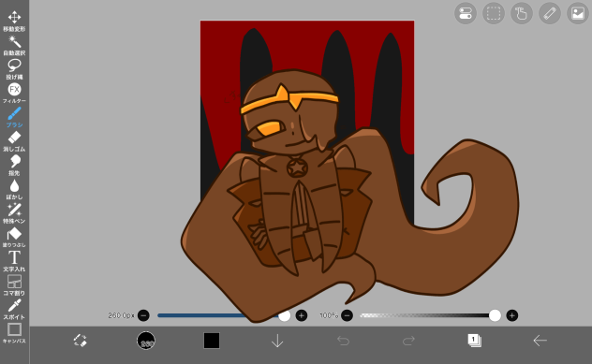592x364 pixels.
Task: Decrease brush thickness with minus button
Action: [x=143, y=315]
